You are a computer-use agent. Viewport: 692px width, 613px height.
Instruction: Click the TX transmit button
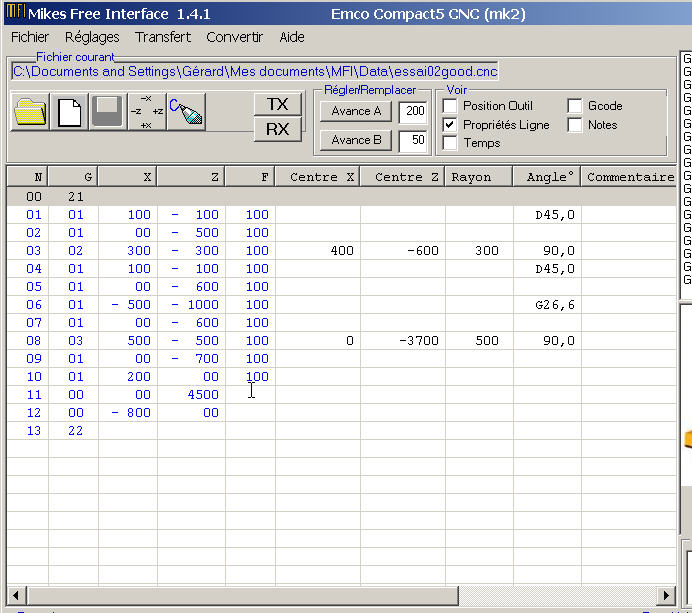tap(277, 104)
